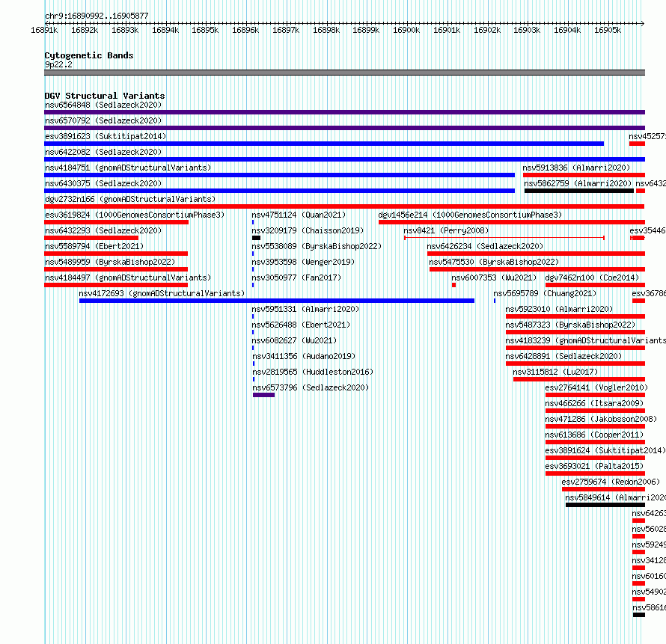Open esv2759674 (Redon2006) variant
Viewport: 666px width, 644px height.
point(611,482)
